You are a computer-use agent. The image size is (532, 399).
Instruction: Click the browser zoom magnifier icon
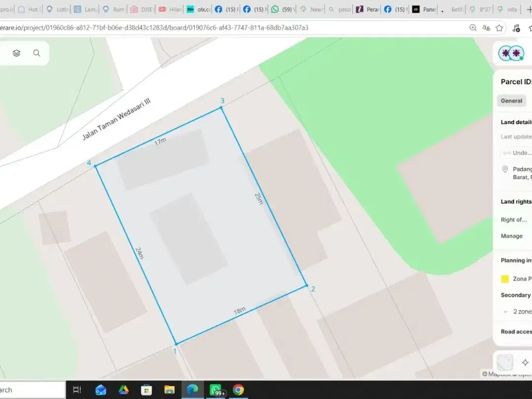pyautogui.click(x=472, y=28)
